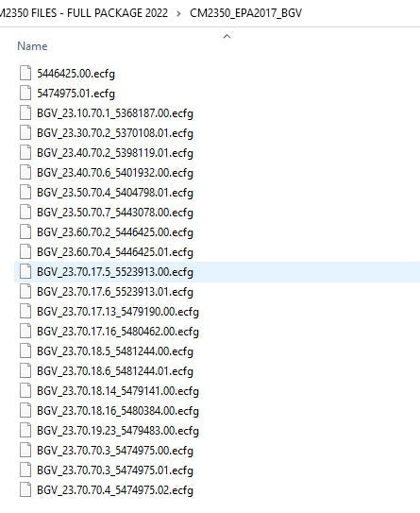Image resolution: width=420 pixels, height=513 pixels.
Task: Select file BGV_23.60.70.4_5446425.01.ecfg
Action: pos(115,252)
